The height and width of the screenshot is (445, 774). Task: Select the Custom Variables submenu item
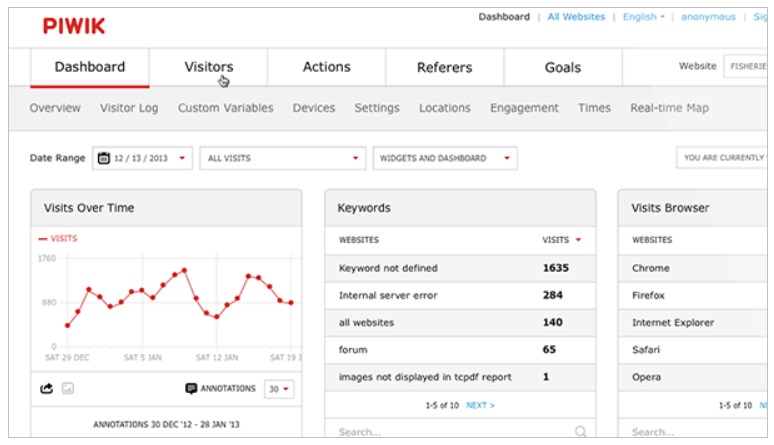pos(226,108)
